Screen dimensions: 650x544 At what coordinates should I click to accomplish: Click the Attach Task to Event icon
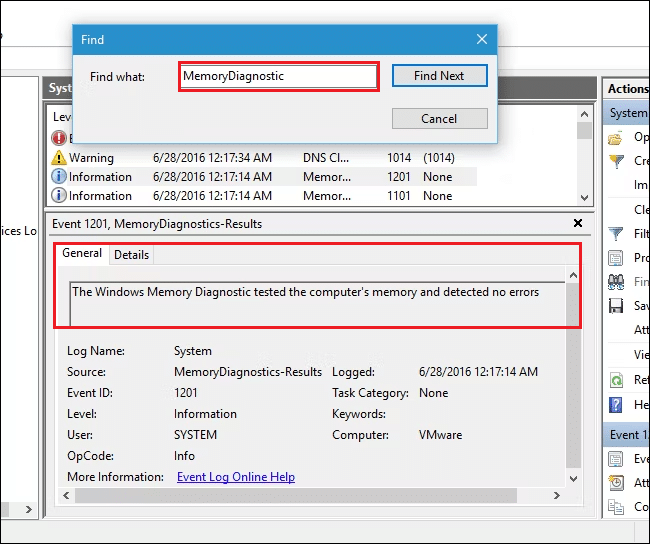pos(616,482)
